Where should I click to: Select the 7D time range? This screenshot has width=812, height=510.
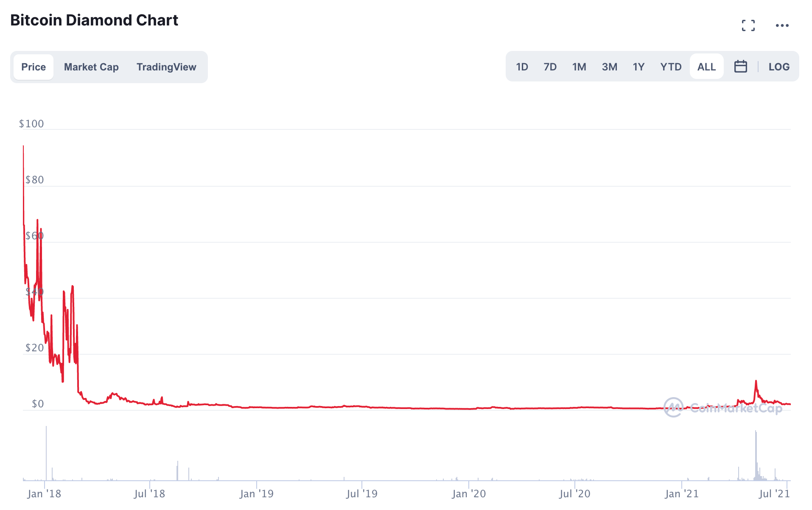tap(550, 67)
